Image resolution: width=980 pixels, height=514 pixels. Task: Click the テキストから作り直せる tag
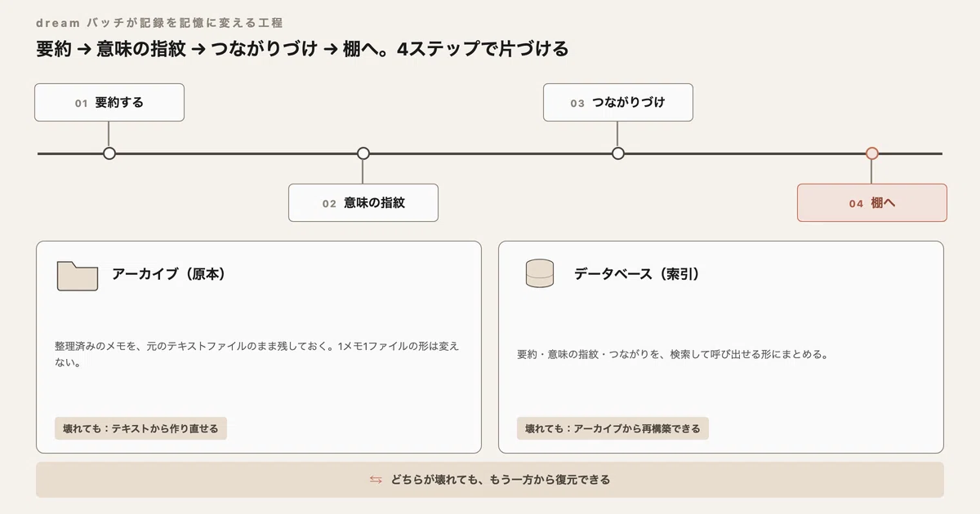140,428
